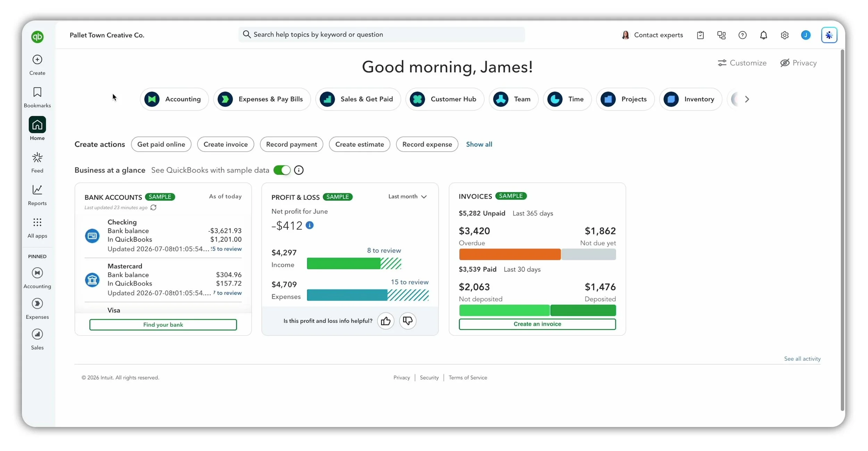Click the search help topics field

[x=382, y=34]
